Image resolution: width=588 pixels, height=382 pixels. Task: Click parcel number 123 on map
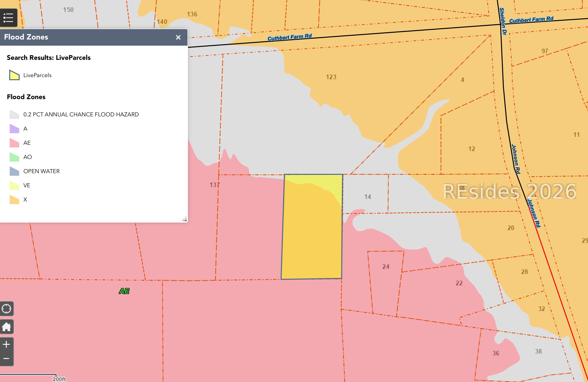coord(331,77)
